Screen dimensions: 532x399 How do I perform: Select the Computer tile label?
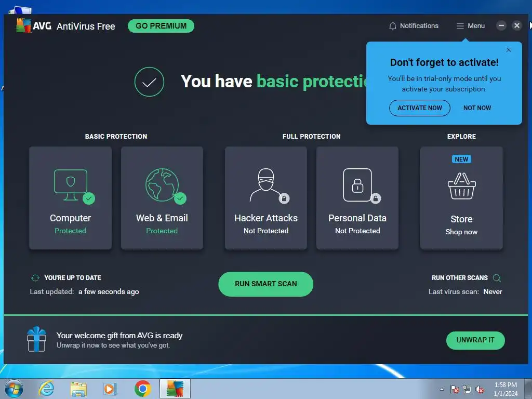tap(70, 218)
